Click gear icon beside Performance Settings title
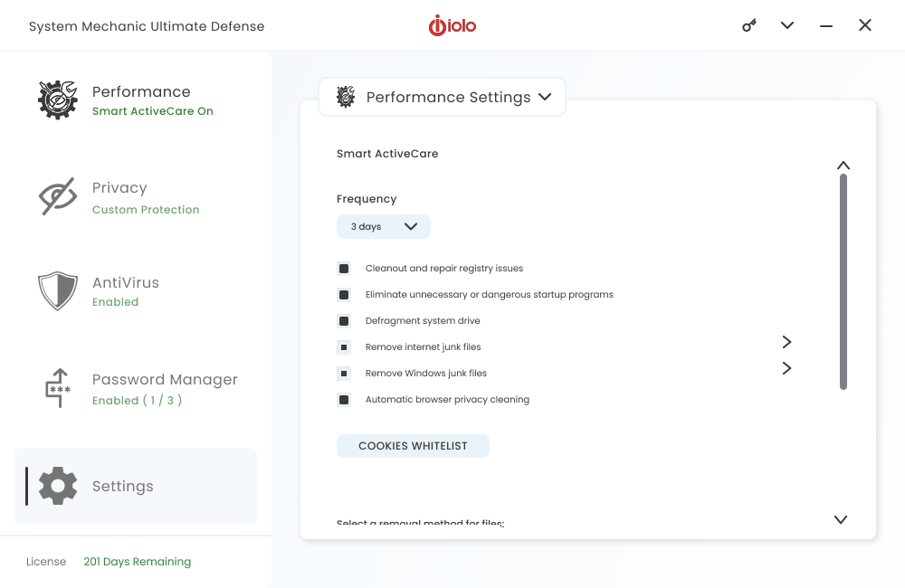 click(x=346, y=97)
